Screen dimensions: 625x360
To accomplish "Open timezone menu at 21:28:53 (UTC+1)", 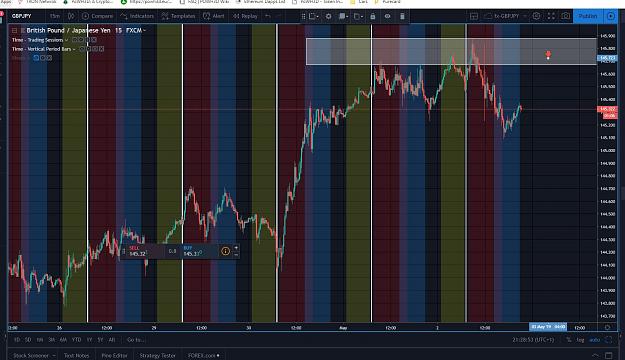I will tap(533, 340).
